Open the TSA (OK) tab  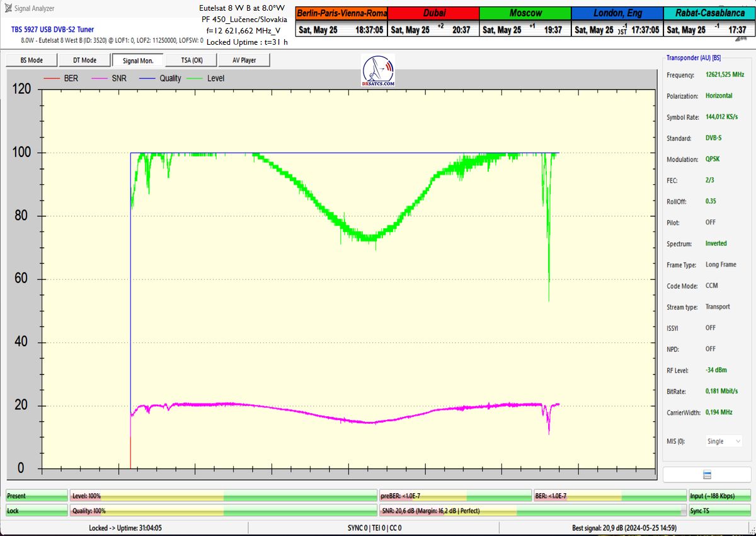(x=192, y=60)
